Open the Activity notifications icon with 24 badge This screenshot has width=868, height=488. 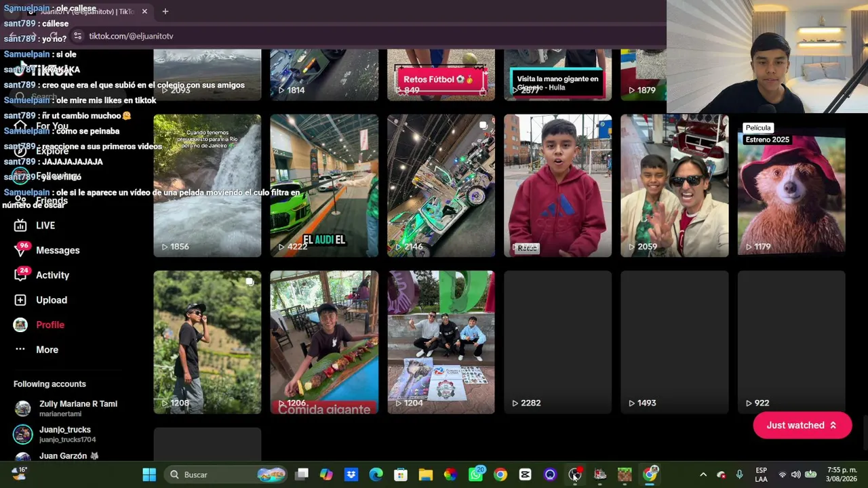(21, 274)
